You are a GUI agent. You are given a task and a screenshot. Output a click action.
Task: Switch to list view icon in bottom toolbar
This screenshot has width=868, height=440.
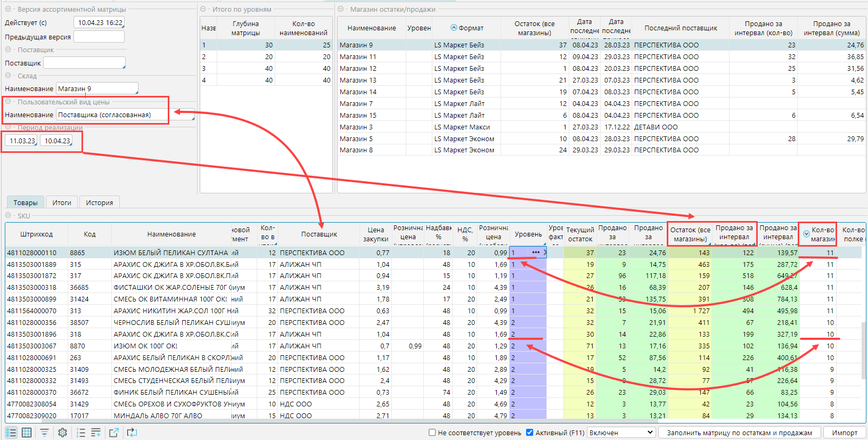click(11, 433)
